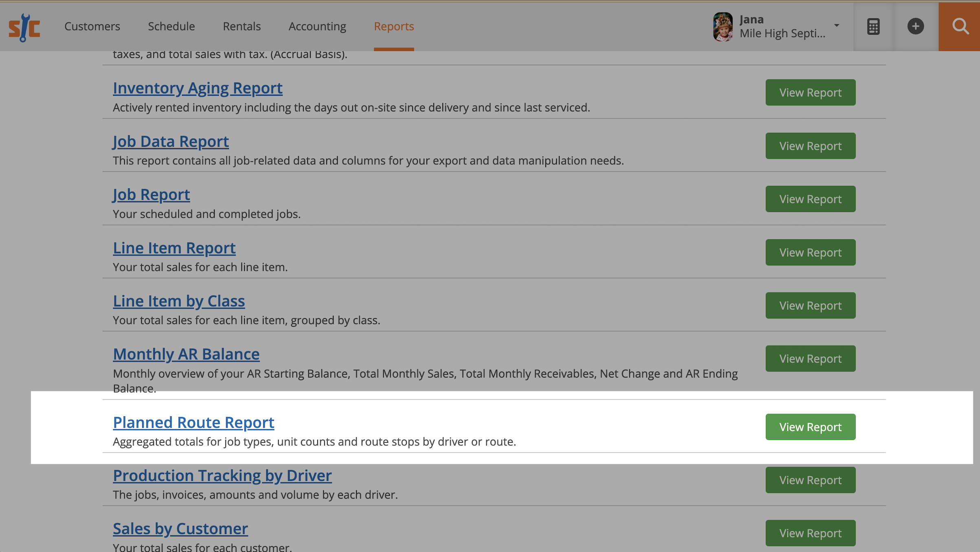Image resolution: width=980 pixels, height=552 pixels.
Task: View Report for Production Tracking by Driver
Action: click(811, 480)
